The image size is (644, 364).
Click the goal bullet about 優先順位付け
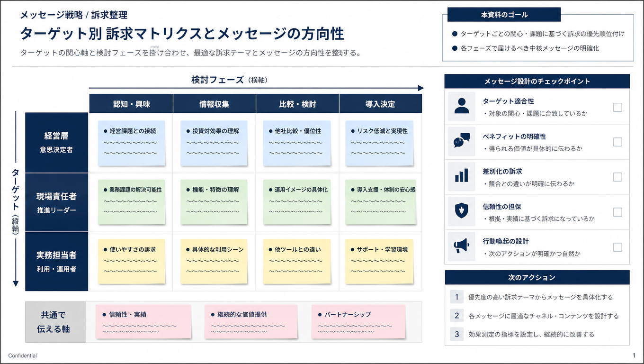pyautogui.click(x=542, y=34)
